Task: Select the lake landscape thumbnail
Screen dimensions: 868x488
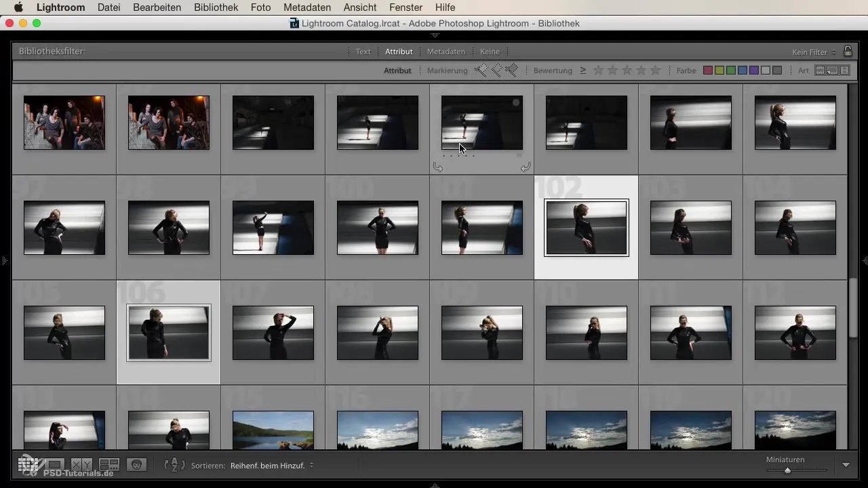Action: click(x=273, y=430)
